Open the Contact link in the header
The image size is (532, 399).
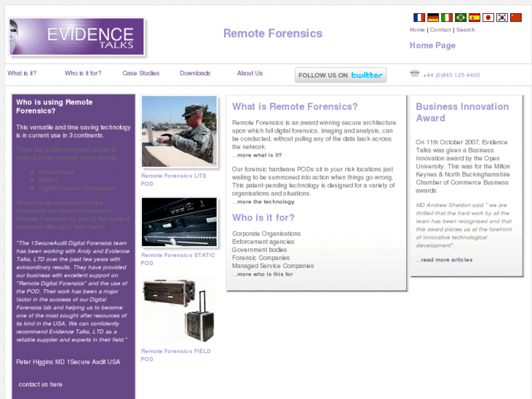pyautogui.click(x=441, y=30)
